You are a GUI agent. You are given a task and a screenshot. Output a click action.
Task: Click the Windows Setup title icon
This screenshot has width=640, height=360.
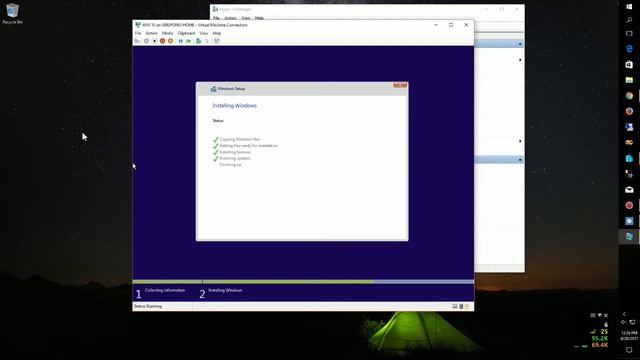pyautogui.click(x=213, y=89)
